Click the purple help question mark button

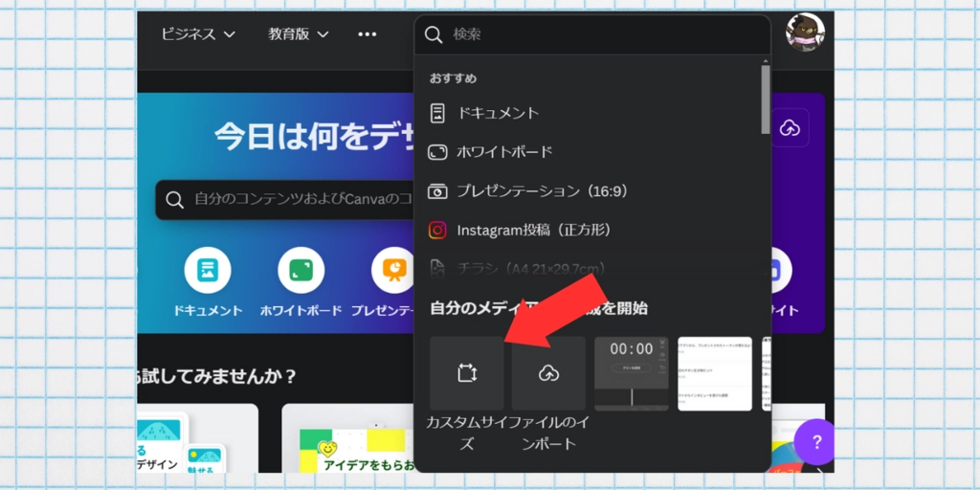coord(815,442)
